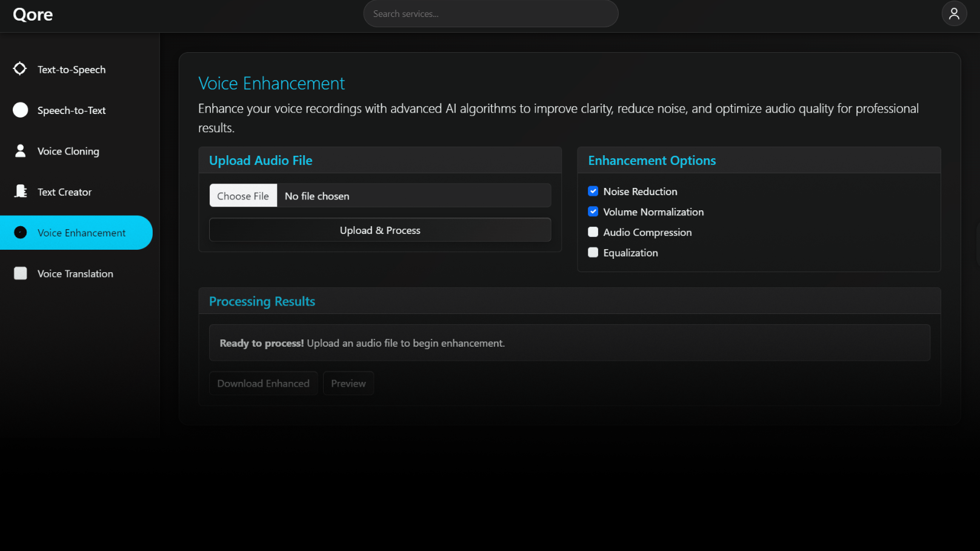Click the Voice Enhancement sidebar icon
This screenshot has width=980, height=551.
pyautogui.click(x=21, y=233)
